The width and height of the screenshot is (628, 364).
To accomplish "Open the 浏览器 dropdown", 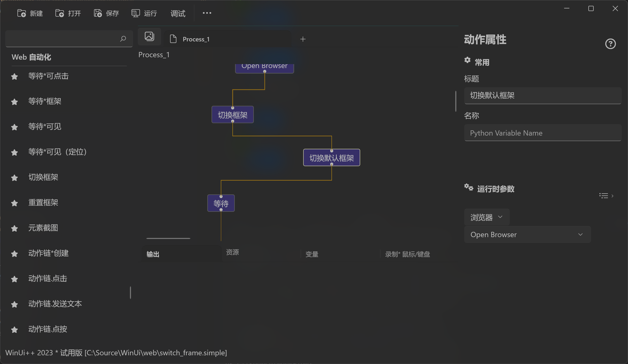I will point(486,217).
